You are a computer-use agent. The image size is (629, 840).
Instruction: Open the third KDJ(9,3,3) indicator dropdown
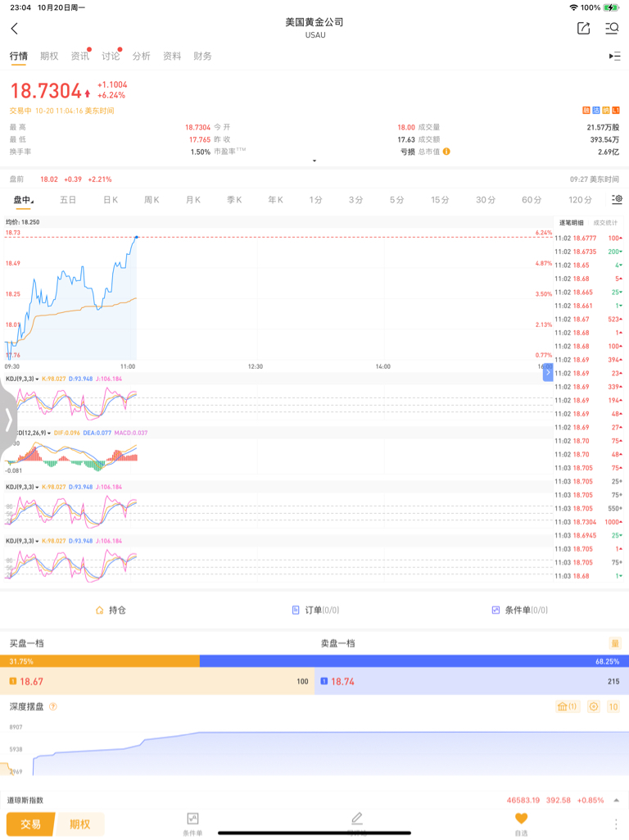click(22, 541)
